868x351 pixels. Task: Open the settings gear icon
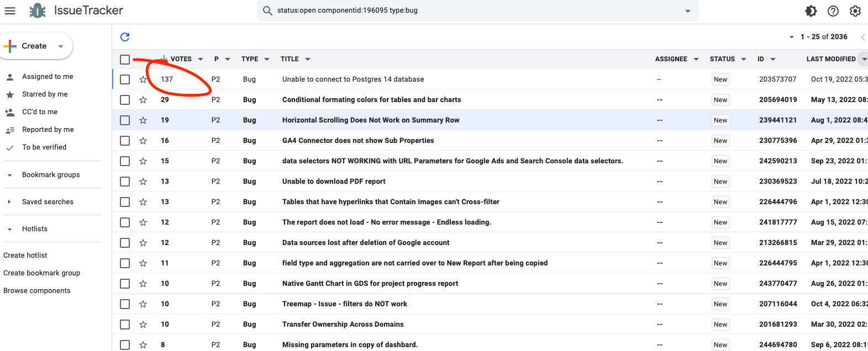pyautogui.click(x=855, y=11)
